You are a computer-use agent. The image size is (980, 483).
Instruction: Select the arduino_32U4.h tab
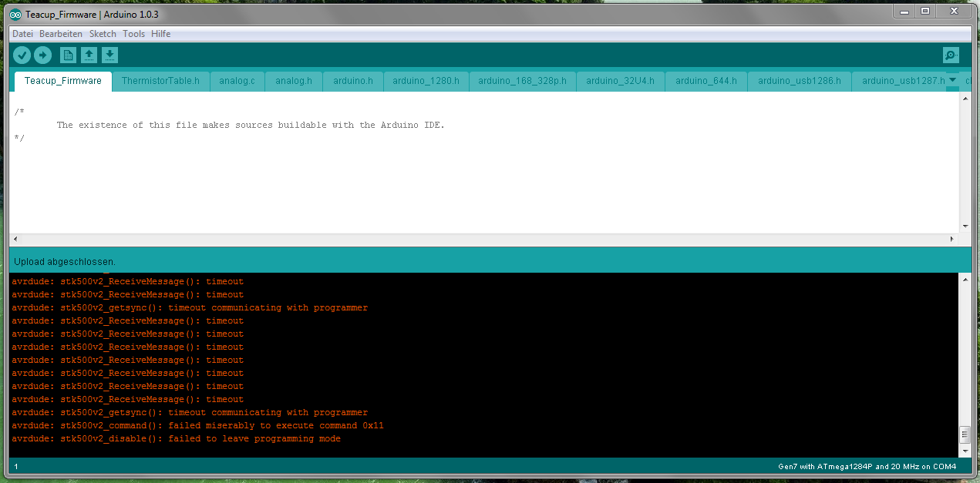click(x=620, y=81)
